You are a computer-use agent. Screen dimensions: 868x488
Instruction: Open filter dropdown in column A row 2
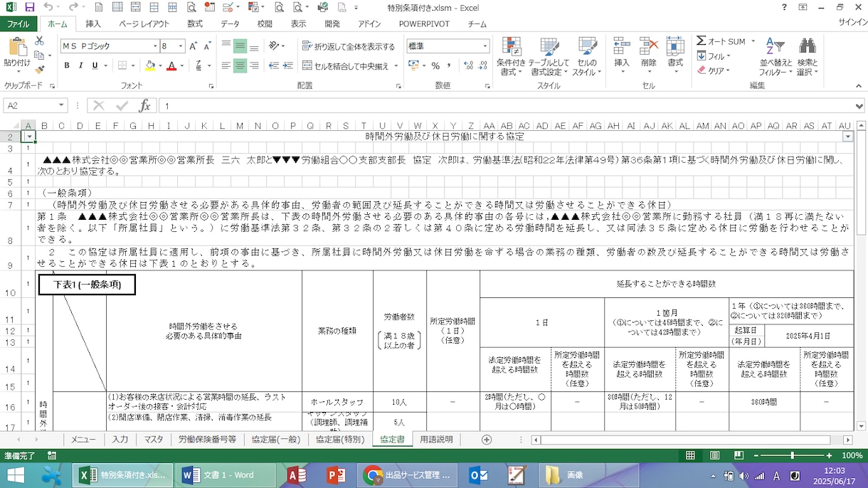(x=29, y=137)
